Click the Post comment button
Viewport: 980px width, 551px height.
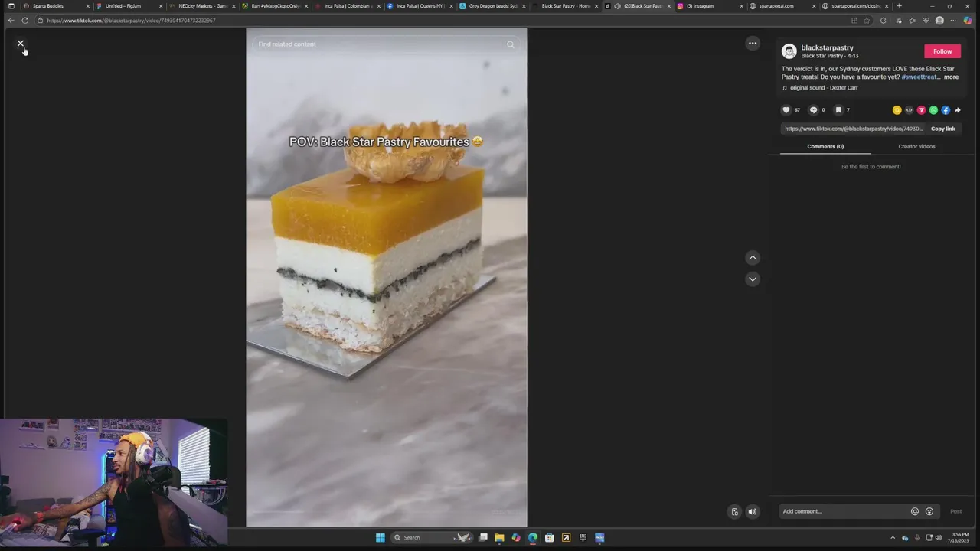(955, 511)
